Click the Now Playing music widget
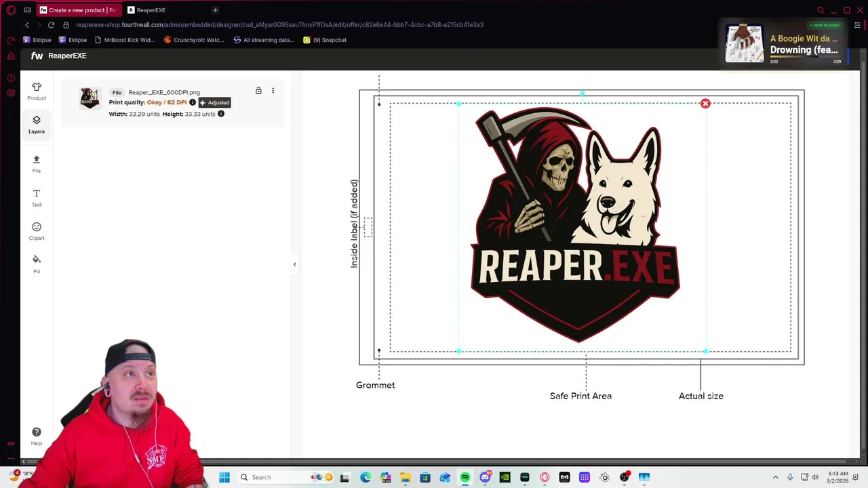 783,44
